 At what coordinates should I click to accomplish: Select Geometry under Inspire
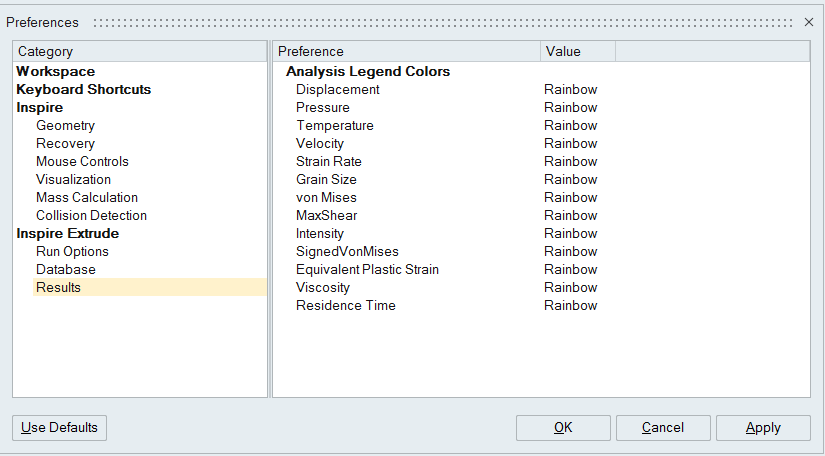tap(65, 126)
